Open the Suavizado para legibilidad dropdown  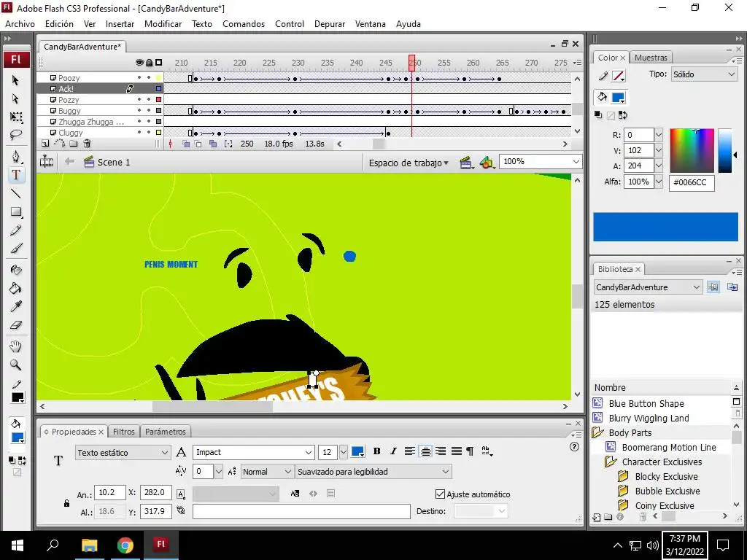pos(373,472)
